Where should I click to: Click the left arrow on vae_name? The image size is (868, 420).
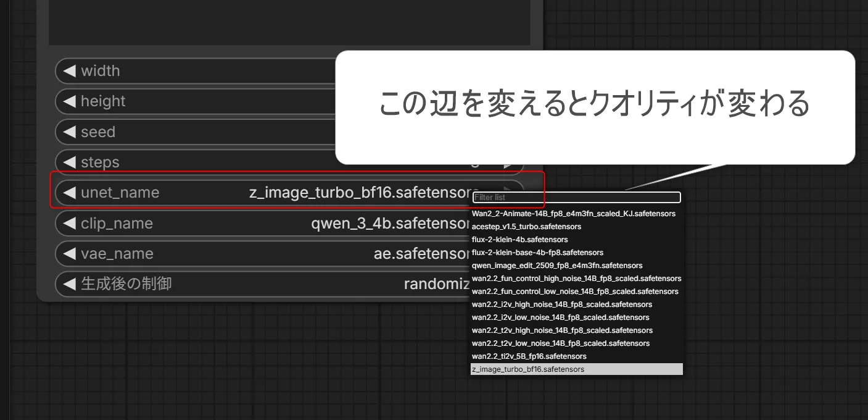click(70, 254)
